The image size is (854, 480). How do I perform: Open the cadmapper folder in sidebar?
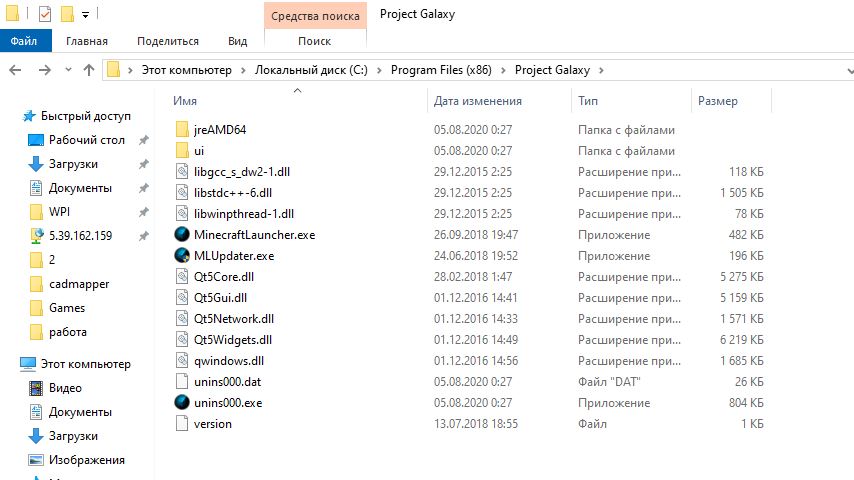79,284
